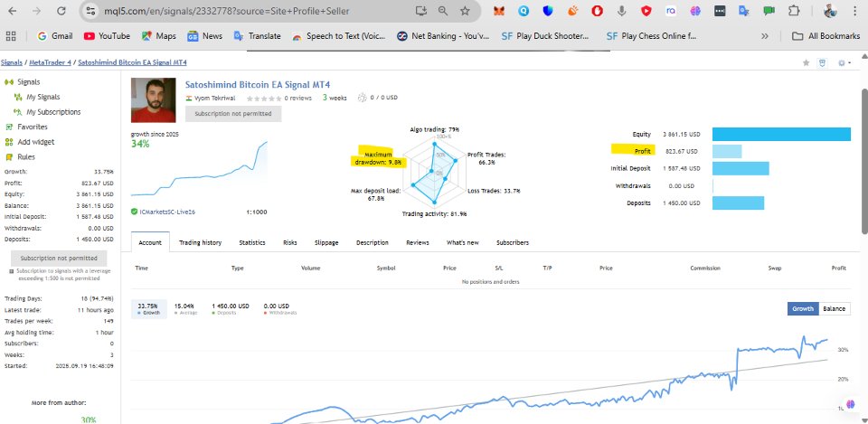
Task: Open Rules in the sidebar
Action: 20,156
